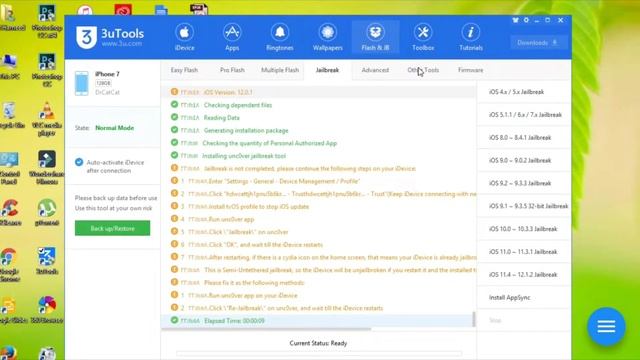The width and height of the screenshot is (640, 360).
Task: Select the Jailbreak tab
Action: coord(327,70)
